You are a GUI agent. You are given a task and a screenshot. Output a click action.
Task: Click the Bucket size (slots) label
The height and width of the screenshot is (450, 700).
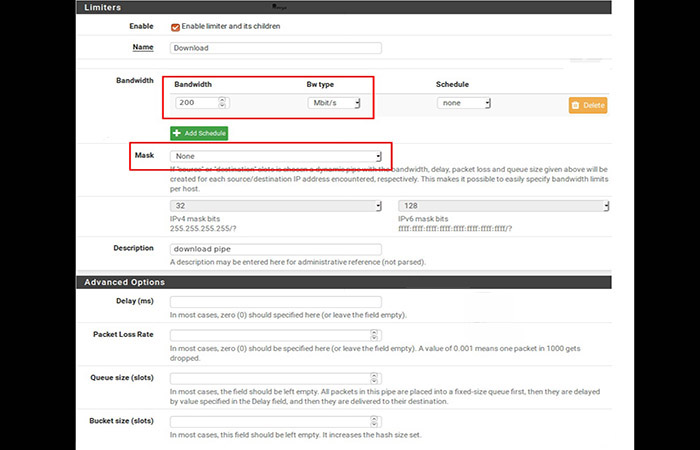121,421
